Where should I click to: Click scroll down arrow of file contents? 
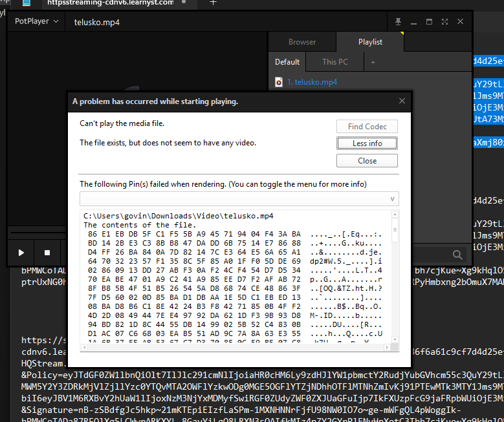395,340
